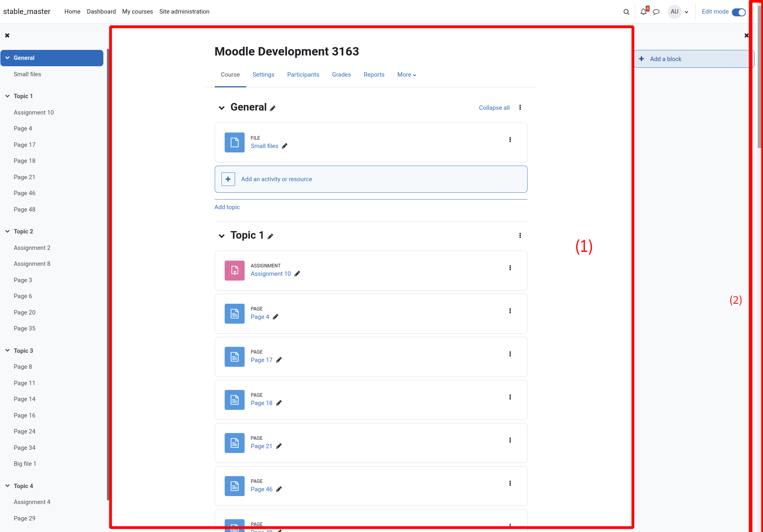
Task: Rename Page 17 with pencil
Action: pos(279,360)
